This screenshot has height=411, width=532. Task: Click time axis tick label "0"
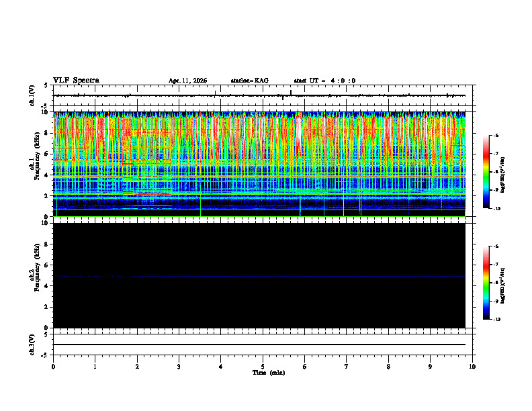pyautogui.click(x=53, y=367)
